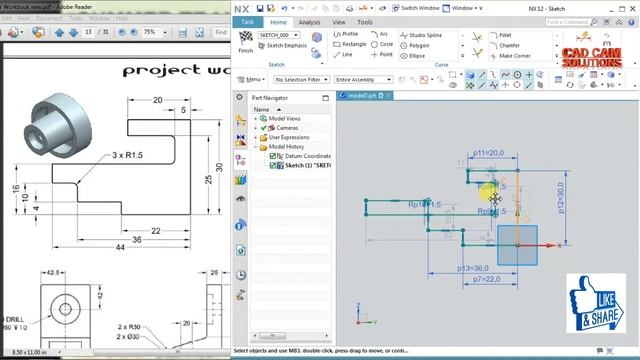
Task: Open the Entire Assembly scope dropdown
Action: tap(363, 80)
